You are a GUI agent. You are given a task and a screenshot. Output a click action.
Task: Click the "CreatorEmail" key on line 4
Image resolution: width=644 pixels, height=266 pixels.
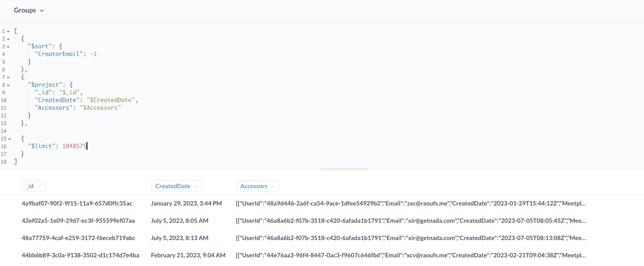click(x=59, y=54)
